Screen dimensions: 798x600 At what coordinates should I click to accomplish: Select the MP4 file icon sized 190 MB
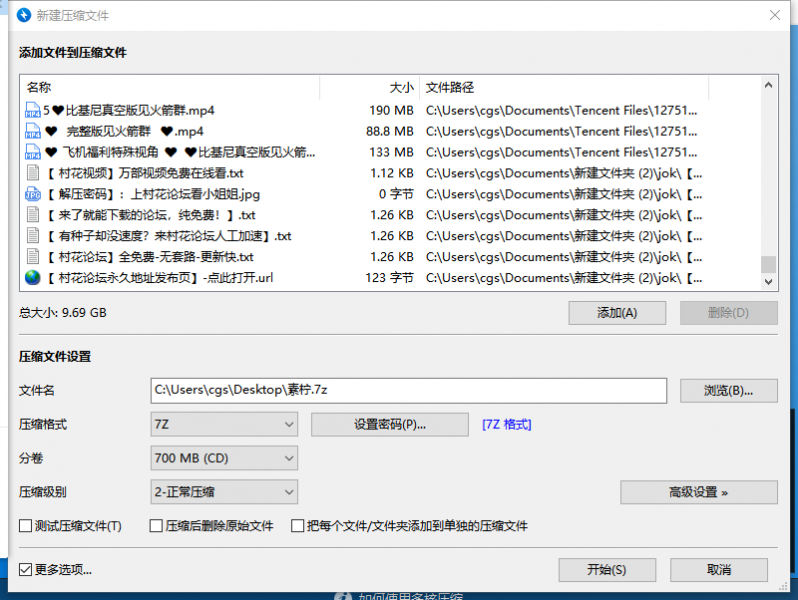[x=33, y=110]
